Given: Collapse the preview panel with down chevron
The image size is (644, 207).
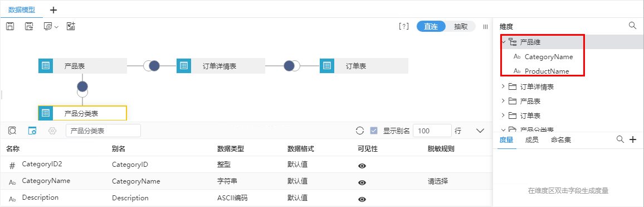Looking at the screenshot, I should coord(480,131).
